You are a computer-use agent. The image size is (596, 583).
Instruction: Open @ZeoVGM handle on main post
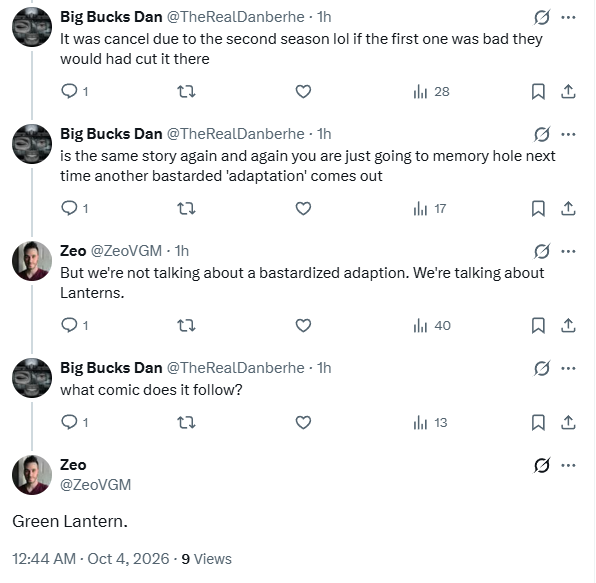pyautogui.click(x=95, y=485)
